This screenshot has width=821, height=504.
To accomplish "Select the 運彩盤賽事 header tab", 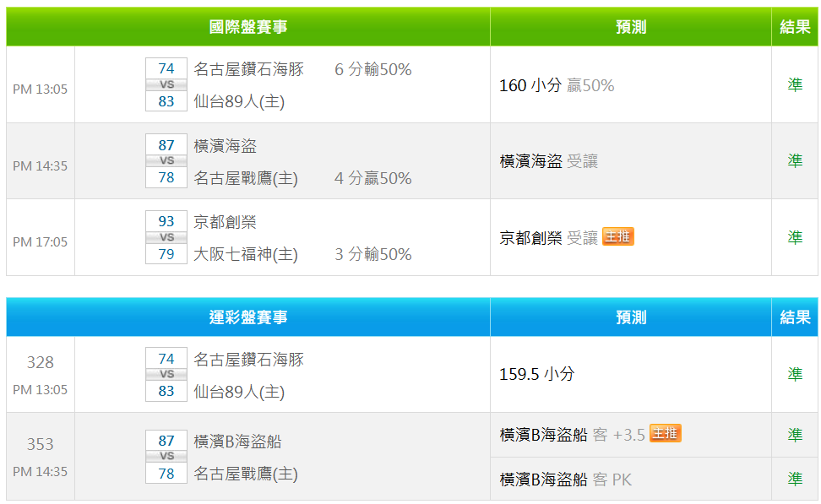I will (x=248, y=317).
